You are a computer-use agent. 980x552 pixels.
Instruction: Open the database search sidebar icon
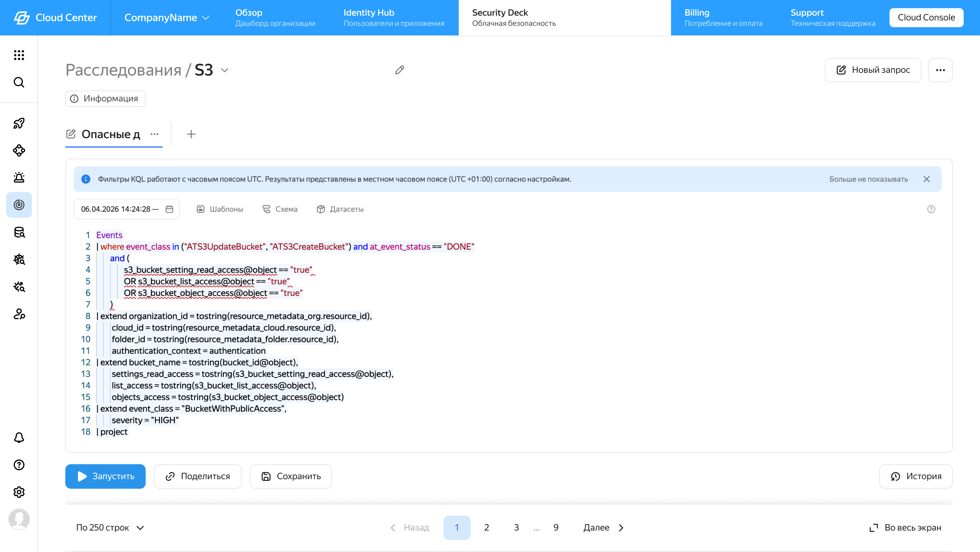[19, 232]
